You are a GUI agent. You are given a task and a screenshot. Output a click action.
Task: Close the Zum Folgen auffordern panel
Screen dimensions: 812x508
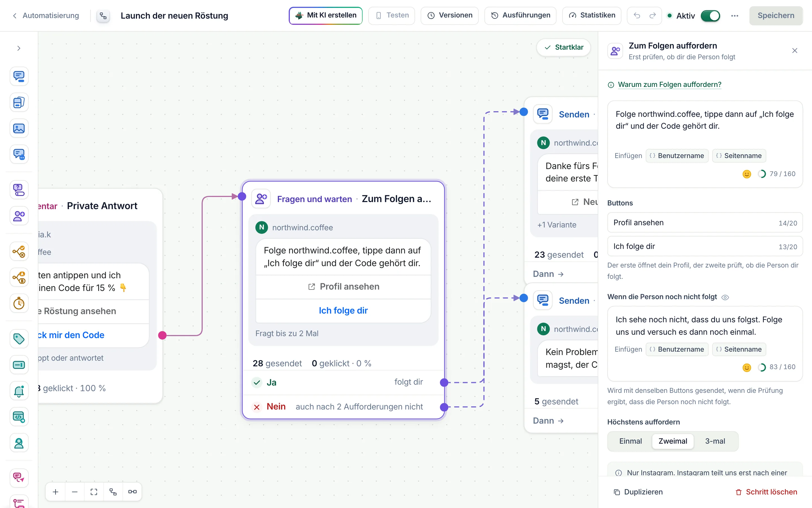pyautogui.click(x=795, y=51)
